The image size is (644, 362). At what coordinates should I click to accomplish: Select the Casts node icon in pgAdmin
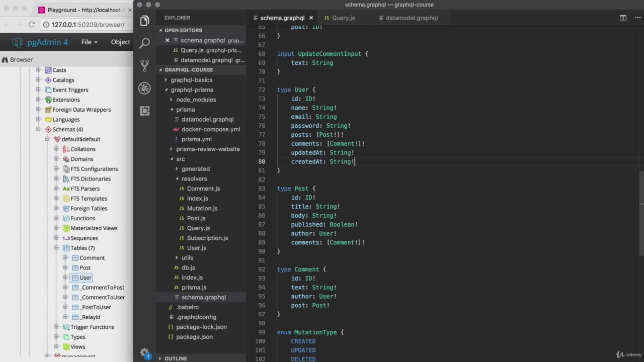pos(48,70)
